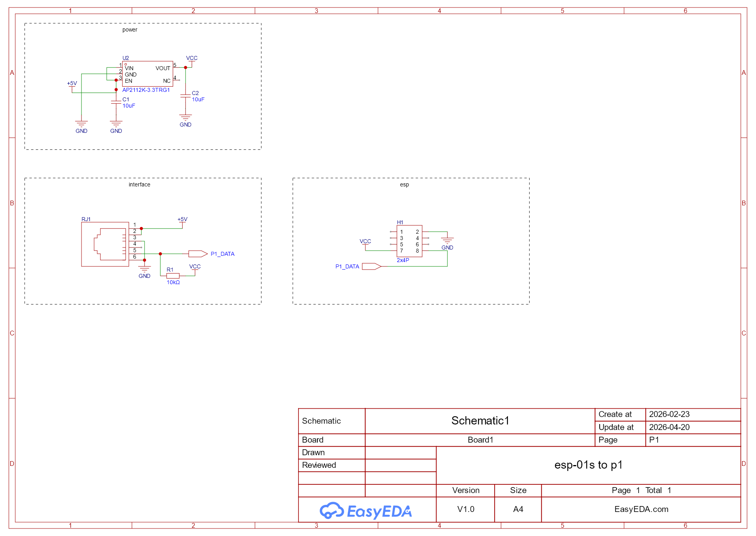Click the 'esp' block title
The height and width of the screenshot is (536, 756).
point(404,184)
